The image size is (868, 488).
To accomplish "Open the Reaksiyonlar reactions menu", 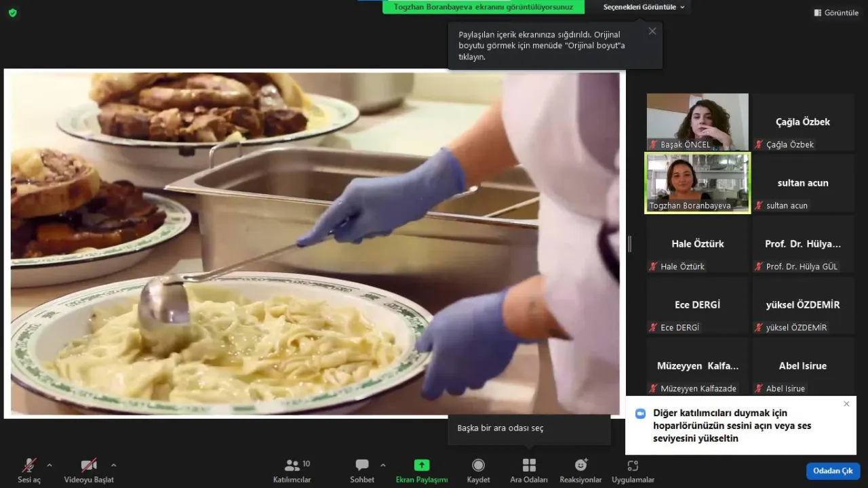I will [x=580, y=470].
